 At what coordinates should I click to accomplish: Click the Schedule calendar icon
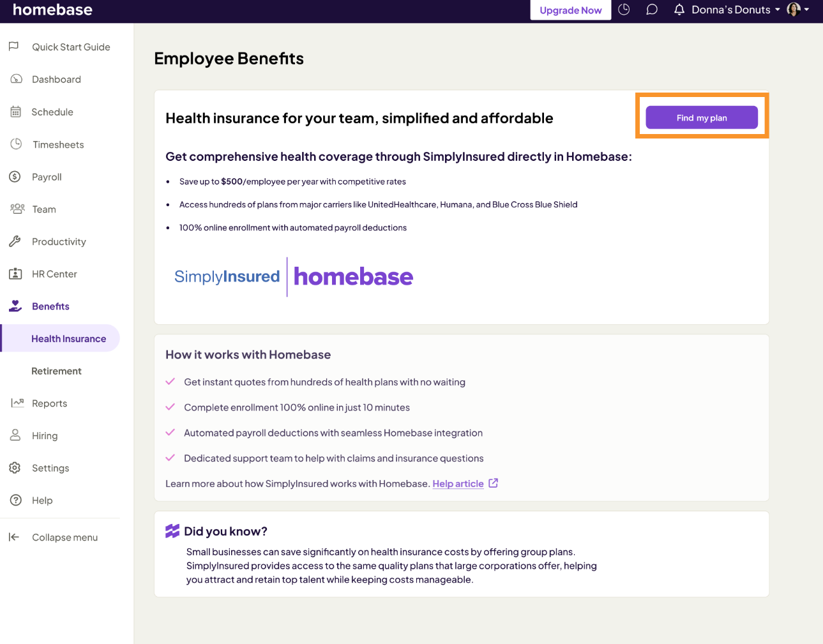click(16, 112)
